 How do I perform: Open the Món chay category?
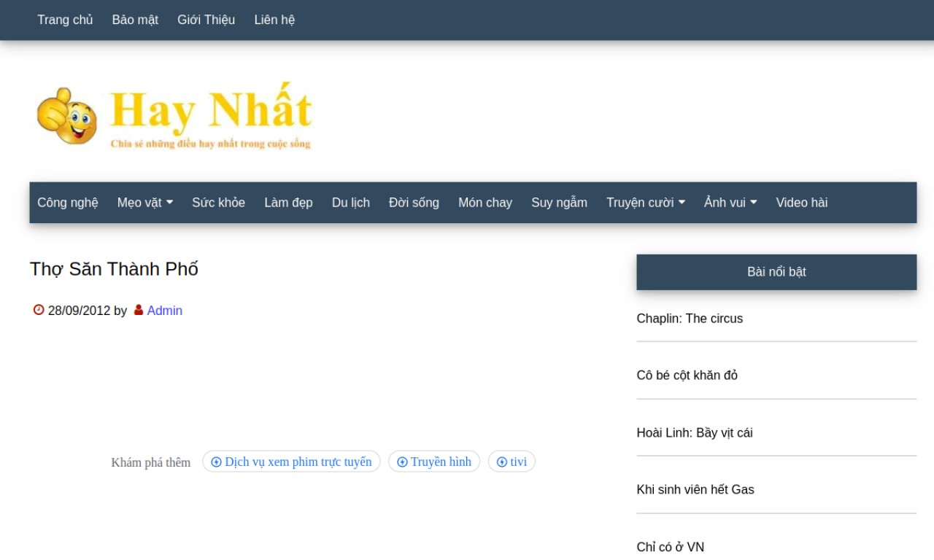(485, 203)
